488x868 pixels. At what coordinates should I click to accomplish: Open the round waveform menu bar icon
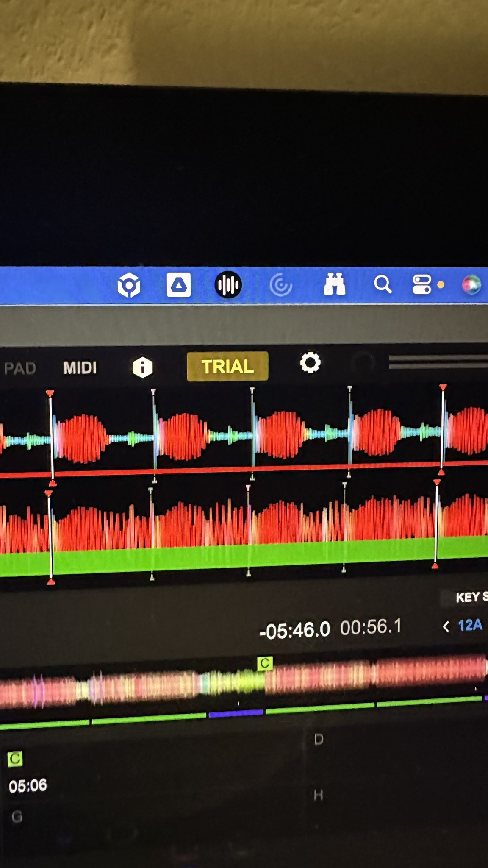[228, 285]
